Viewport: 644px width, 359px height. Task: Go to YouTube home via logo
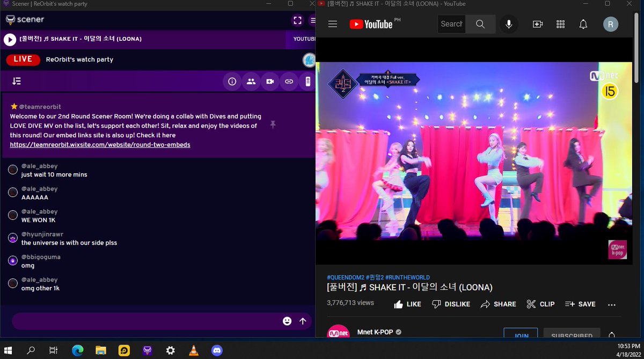[x=371, y=24]
